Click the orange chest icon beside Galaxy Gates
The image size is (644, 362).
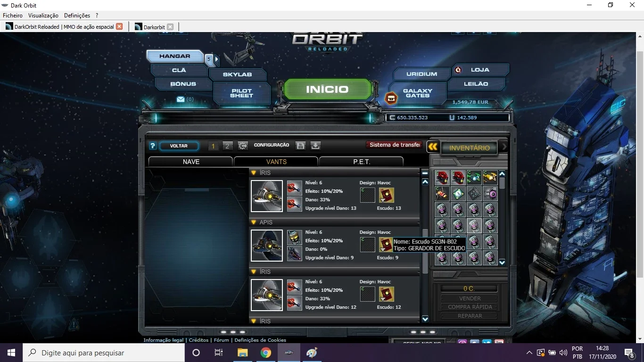coord(391,98)
